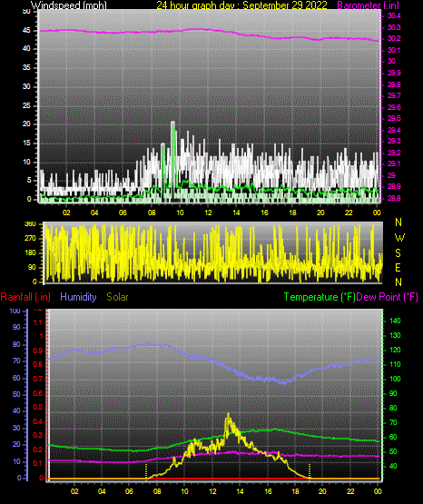Click the 120 temperature axis value
The image size is (423, 504).
pyautogui.click(x=395, y=350)
